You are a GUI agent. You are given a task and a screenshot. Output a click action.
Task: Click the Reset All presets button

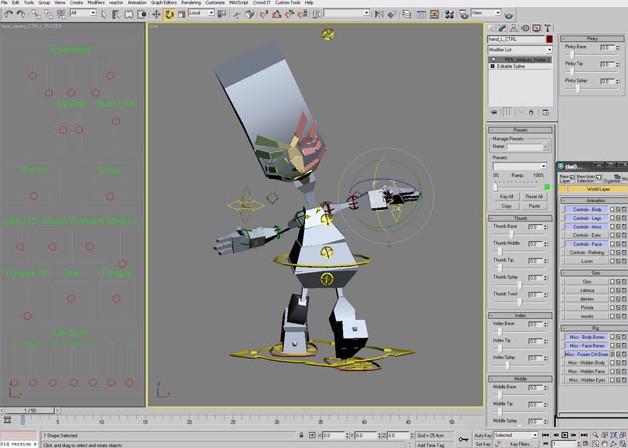point(533,197)
